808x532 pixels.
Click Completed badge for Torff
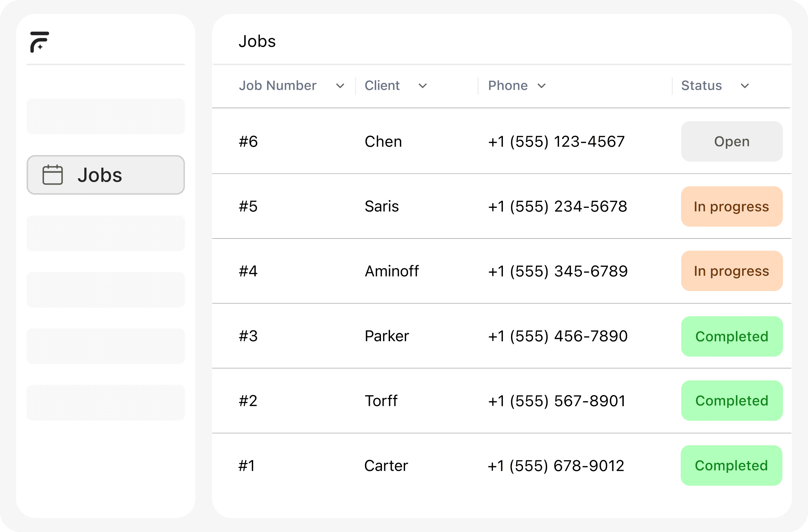[732, 401]
